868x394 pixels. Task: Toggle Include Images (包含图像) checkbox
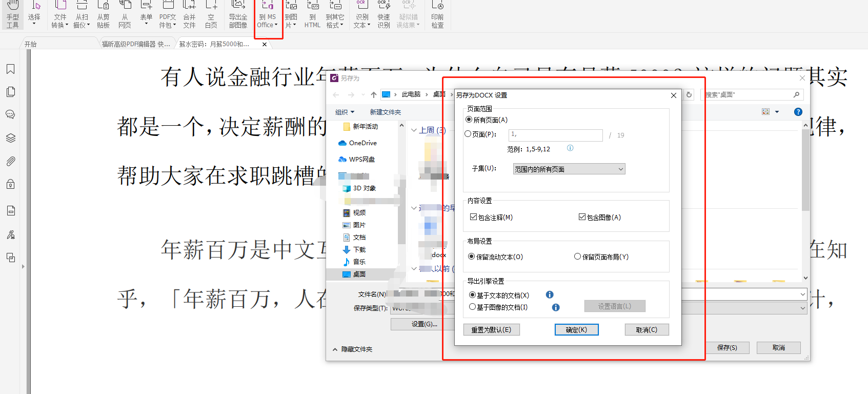click(x=582, y=217)
